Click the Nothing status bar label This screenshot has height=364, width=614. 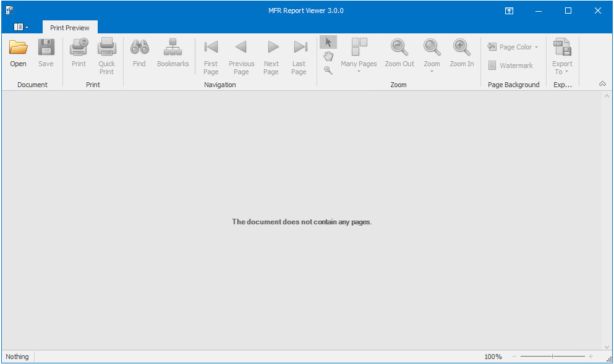[x=17, y=357]
